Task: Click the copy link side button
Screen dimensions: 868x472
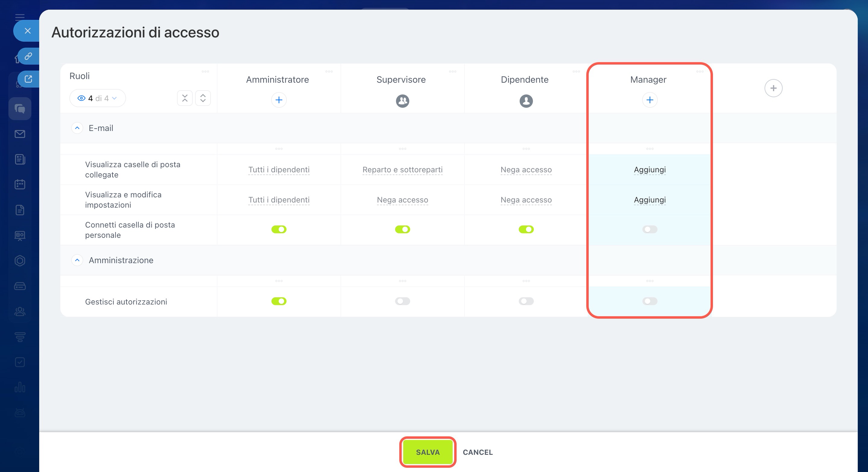Action: (28, 56)
